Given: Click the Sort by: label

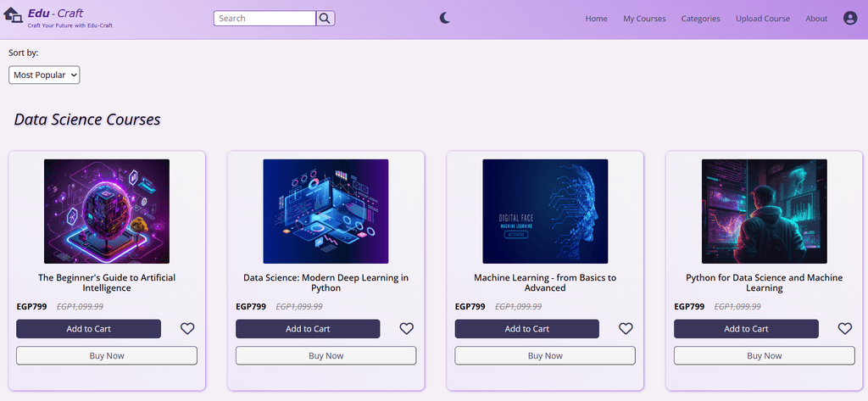Looking at the screenshot, I should [23, 53].
